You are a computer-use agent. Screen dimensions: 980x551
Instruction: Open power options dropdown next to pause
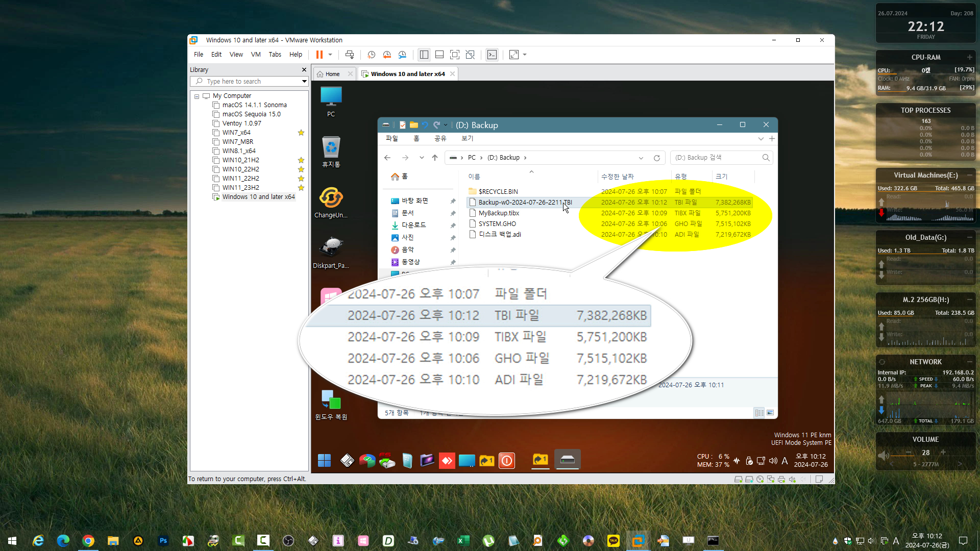pos(330,55)
